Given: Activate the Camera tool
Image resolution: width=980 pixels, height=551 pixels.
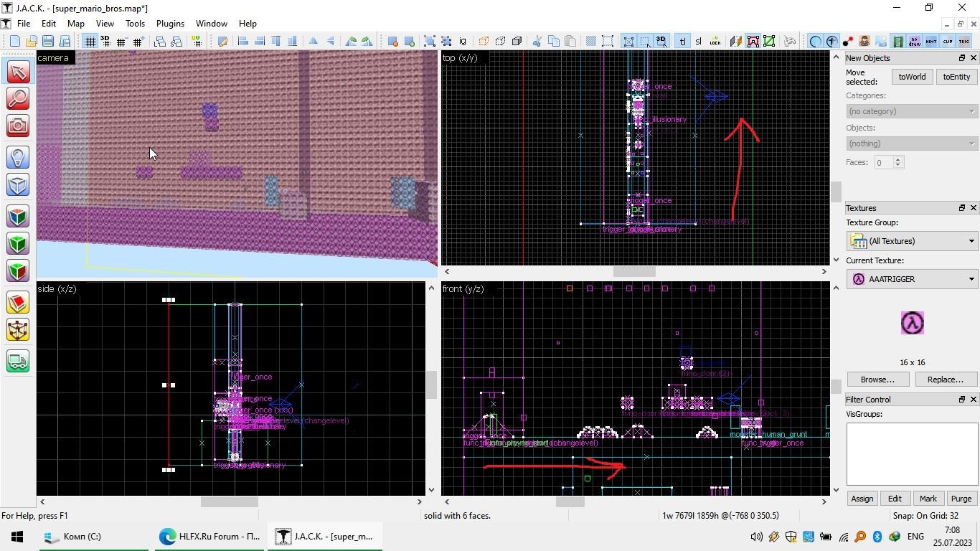Looking at the screenshot, I should pyautogui.click(x=18, y=126).
